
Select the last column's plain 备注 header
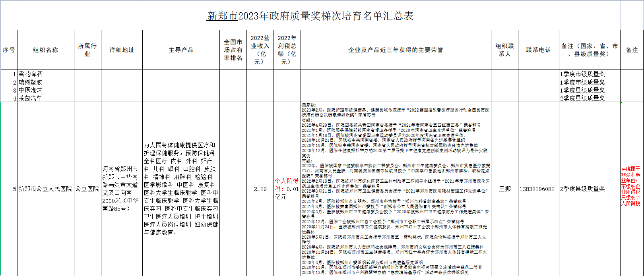[x=632, y=50]
